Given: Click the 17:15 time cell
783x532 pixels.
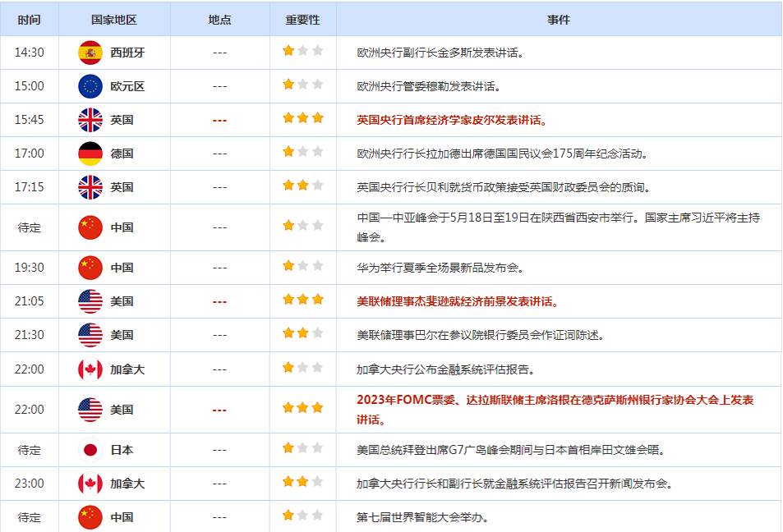Looking at the screenshot, I should (29, 187).
